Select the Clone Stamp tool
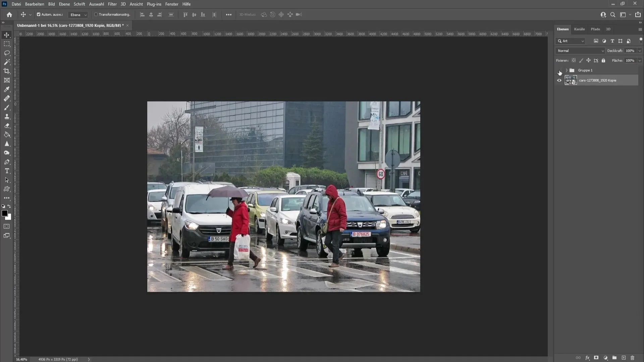644x362 pixels. click(x=7, y=116)
